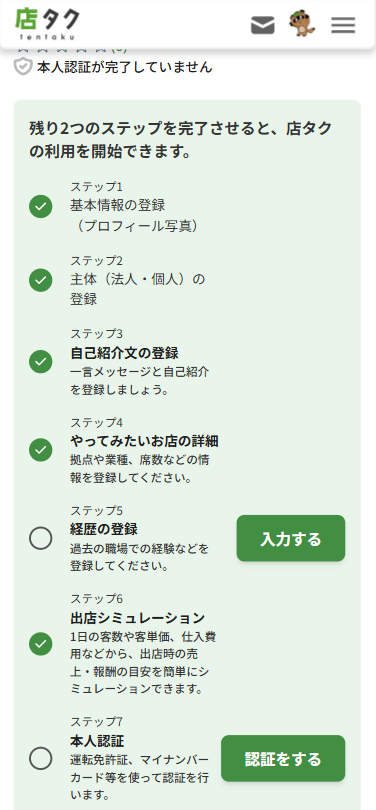
Task: Click the Step 6 green checkmark icon
Action: click(x=40, y=644)
